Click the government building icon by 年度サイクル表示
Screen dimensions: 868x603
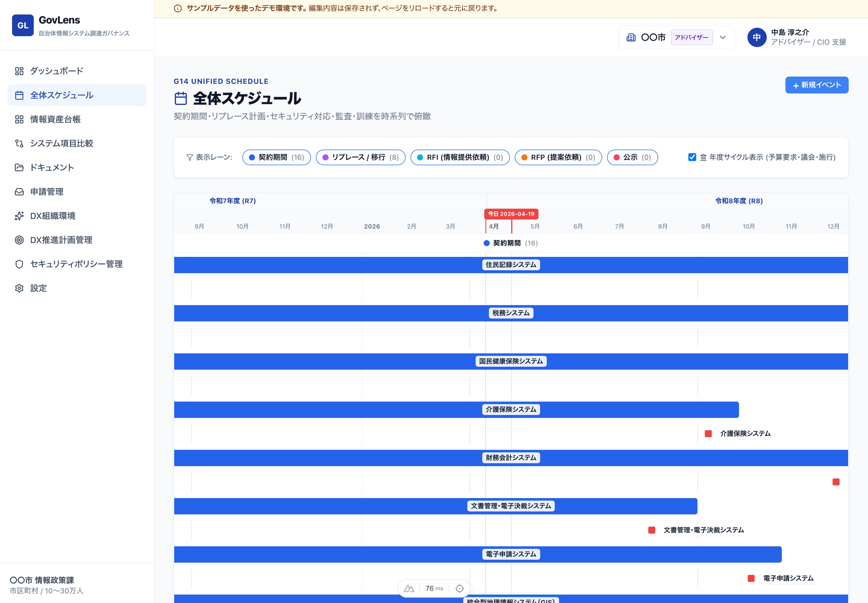pyautogui.click(x=703, y=158)
